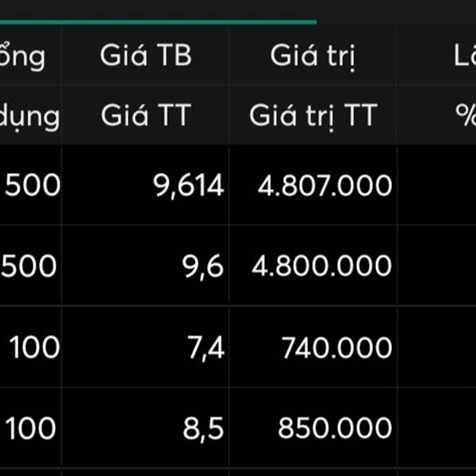Click the 100 quantity in 7,4 row
Image resolution: width=476 pixels, height=476 pixels.
tap(35, 347)
